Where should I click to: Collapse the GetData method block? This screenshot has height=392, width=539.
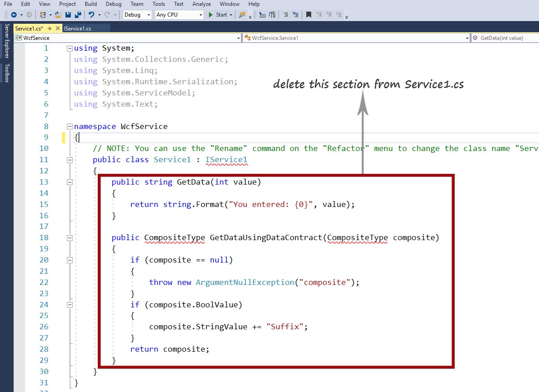pos(69,182)
